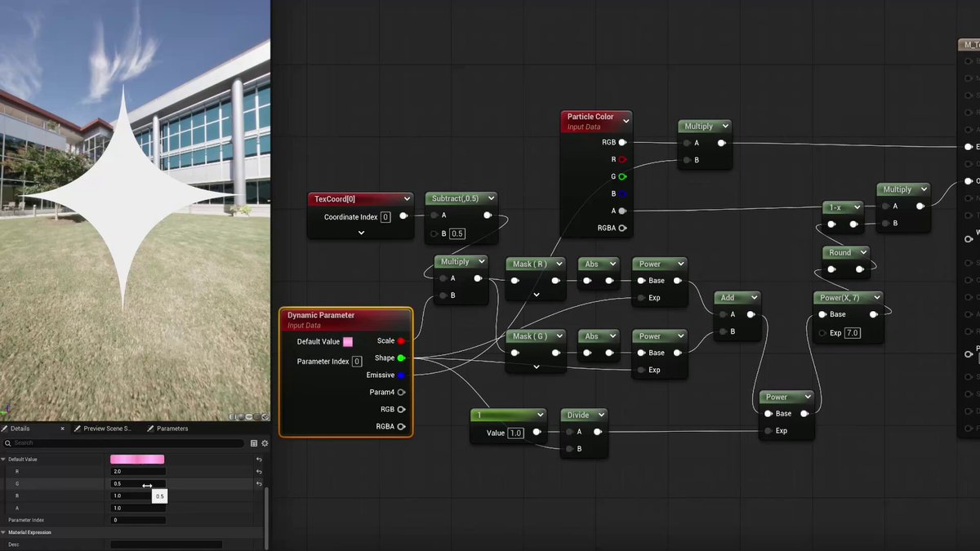This screenshot has width=980, height=551.
Task: Click Details panel vertical scrollbar
Action: click(x=266, y=518)
